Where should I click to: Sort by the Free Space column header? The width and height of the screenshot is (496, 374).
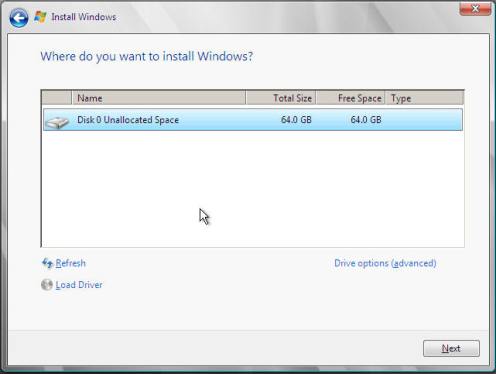coord(350,98)
